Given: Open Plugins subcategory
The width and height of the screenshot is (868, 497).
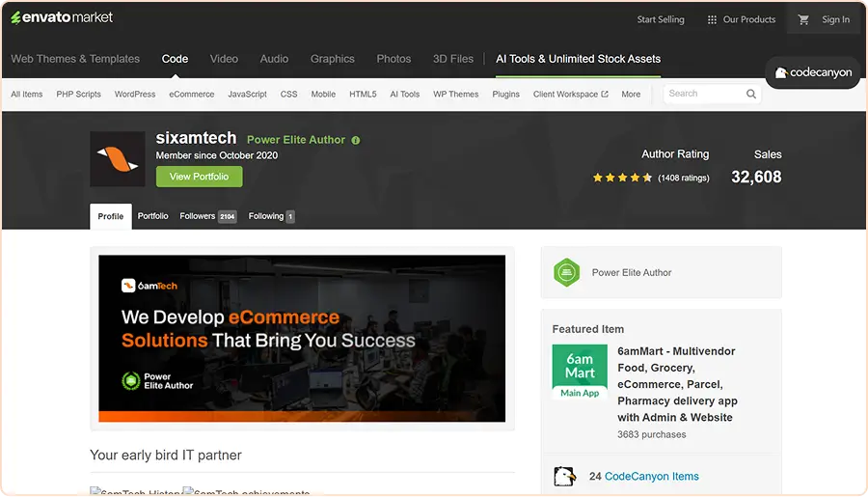Looking at the screenshot, I should click(505, 95).
